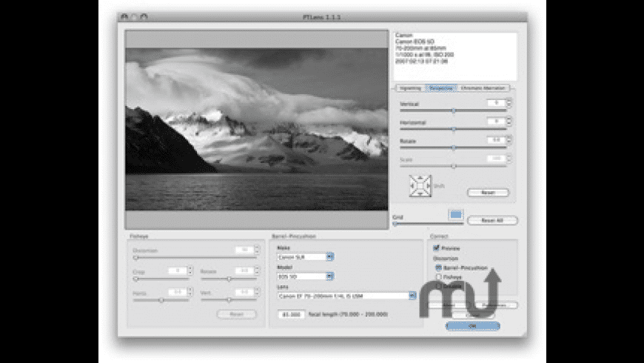Click the perspective Rotate stepper arrows
Screen dimensions: 644x363
[509, 140]
